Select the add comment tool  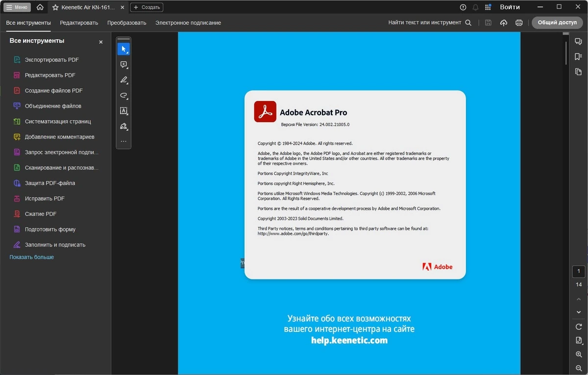[x=123, y=65]
